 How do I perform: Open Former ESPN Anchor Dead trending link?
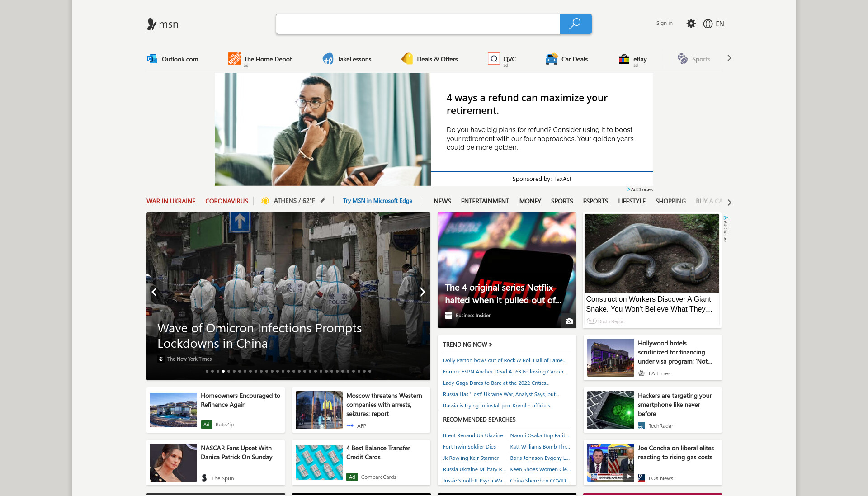tap(505, 372)
